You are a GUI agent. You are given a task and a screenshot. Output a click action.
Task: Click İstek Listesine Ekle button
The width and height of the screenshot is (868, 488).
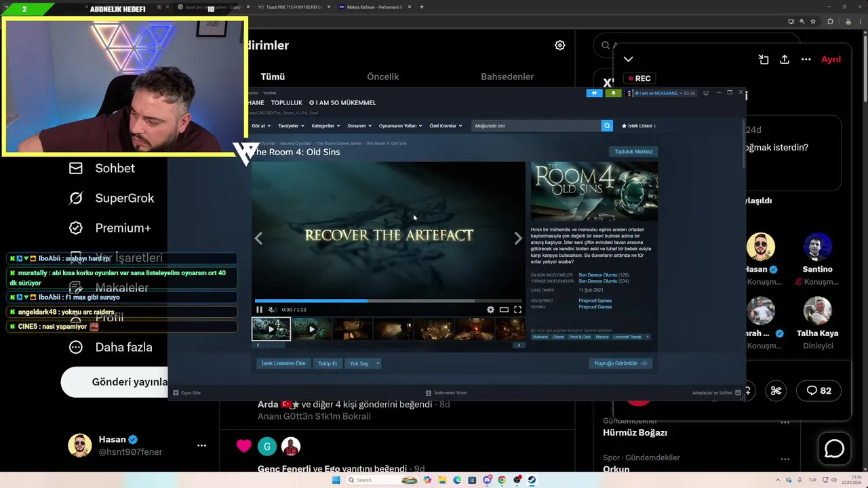[283, 363]
